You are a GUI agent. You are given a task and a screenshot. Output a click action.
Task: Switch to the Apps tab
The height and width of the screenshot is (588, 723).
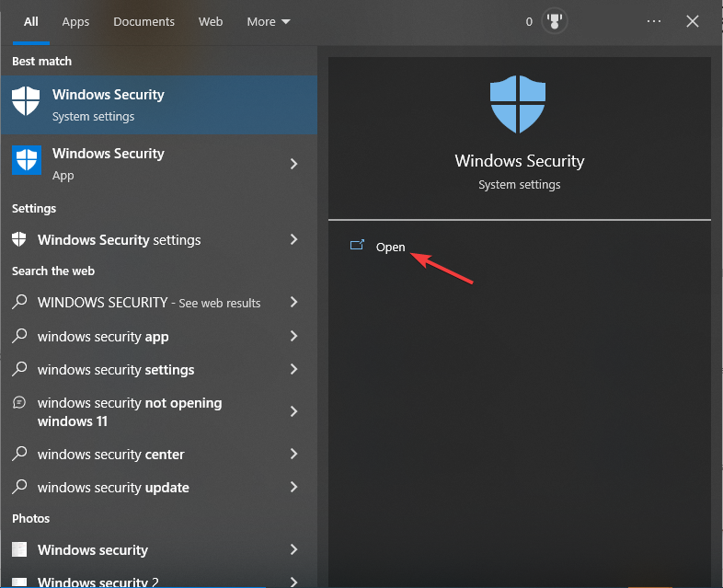click(x=75, y=21)
